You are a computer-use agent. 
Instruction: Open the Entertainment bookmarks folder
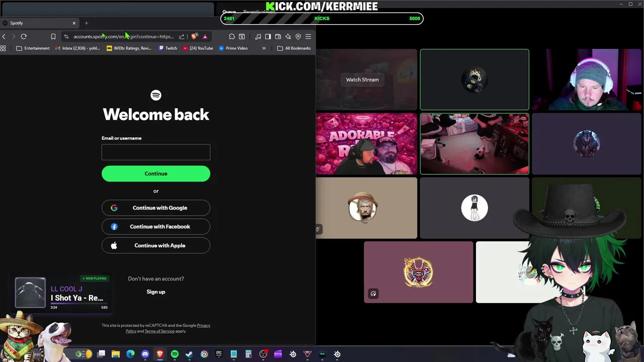pos(33,48)
